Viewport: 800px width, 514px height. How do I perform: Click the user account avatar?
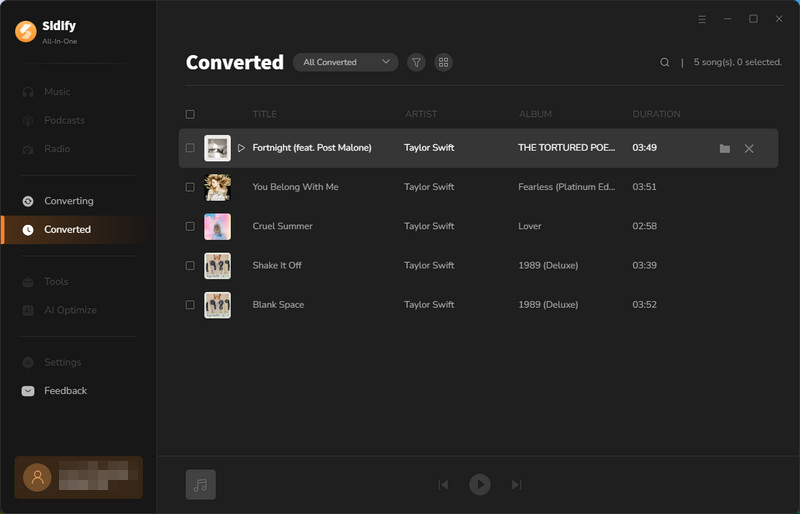point(37,477)
